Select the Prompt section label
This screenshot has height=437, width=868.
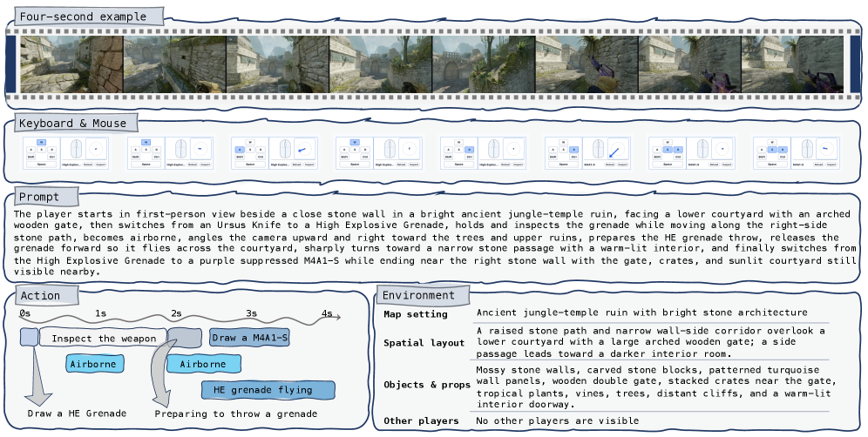44,197
